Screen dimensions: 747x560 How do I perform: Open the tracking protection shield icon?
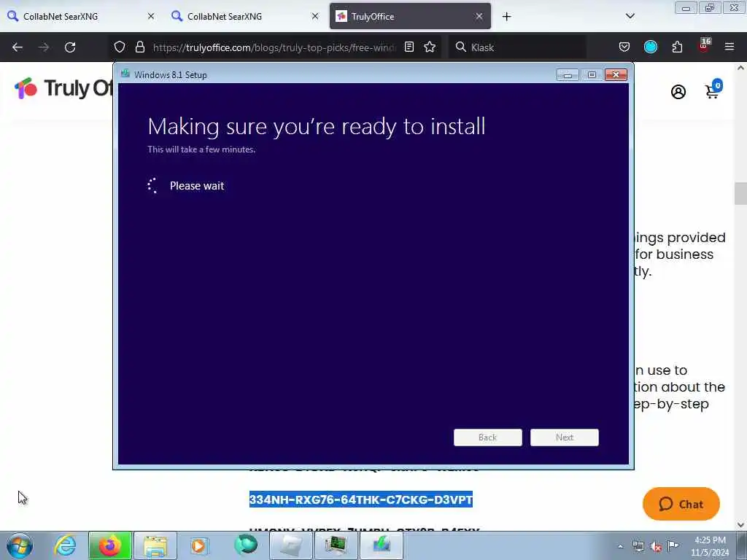click(120, 47)
